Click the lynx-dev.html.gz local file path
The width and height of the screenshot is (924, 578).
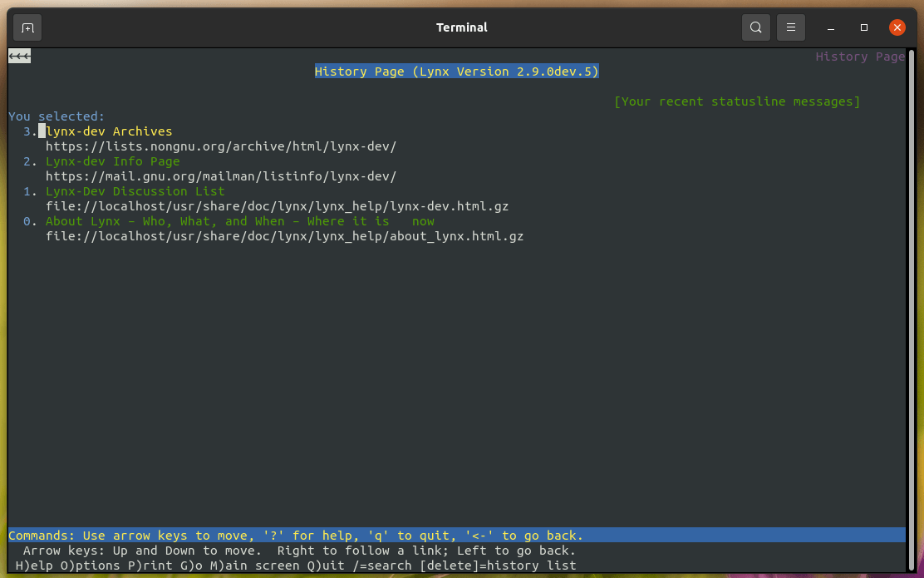pos(278,205)
